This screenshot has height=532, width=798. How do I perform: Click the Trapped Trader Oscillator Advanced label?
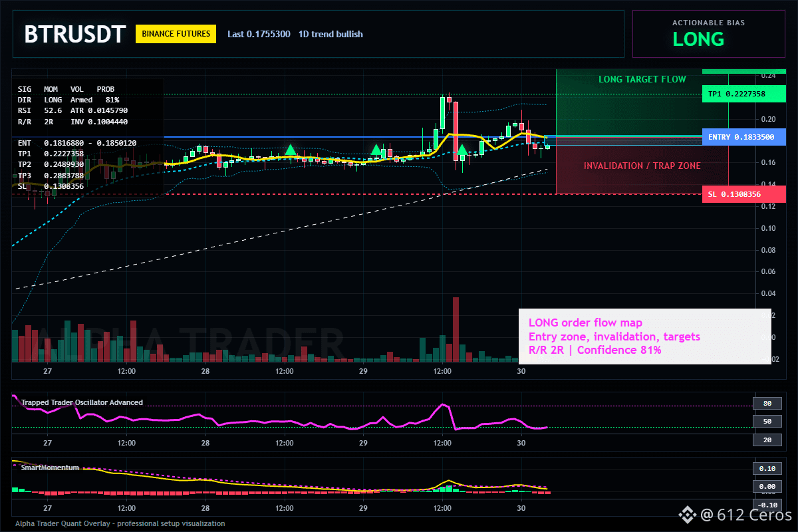coord(82,402)
